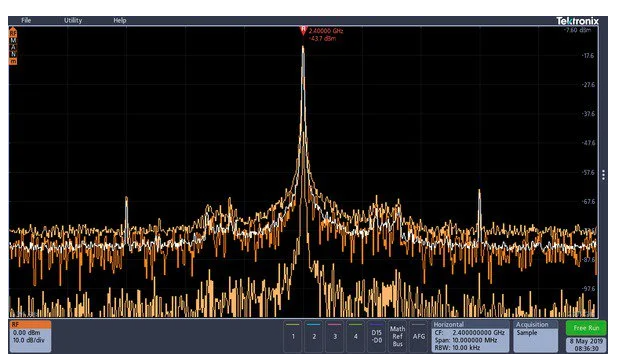Screen dimensions: 629x363
Task: Click the red R reference marker
Action: 303,30
